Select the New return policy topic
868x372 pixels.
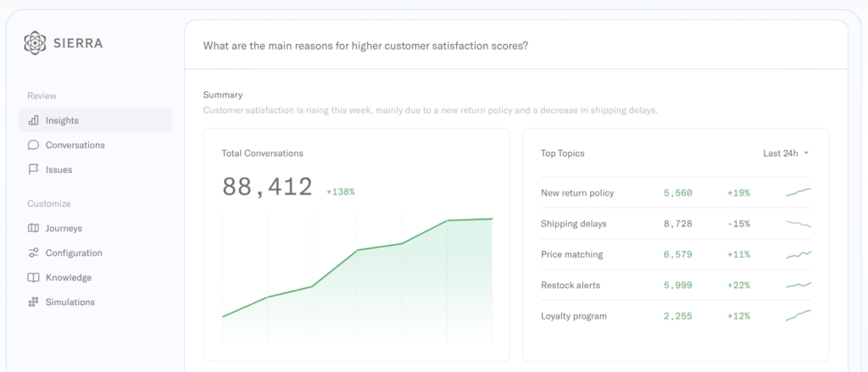pos(577,193)
